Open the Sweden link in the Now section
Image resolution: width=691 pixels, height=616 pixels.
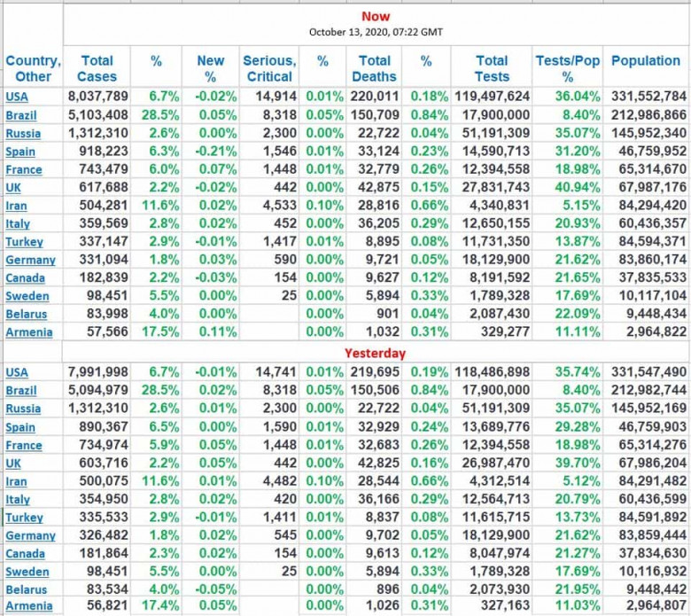[27, 297]
